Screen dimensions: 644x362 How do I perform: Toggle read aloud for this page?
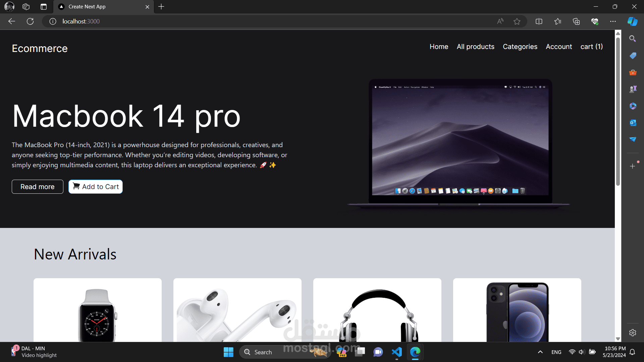[499, 21]
